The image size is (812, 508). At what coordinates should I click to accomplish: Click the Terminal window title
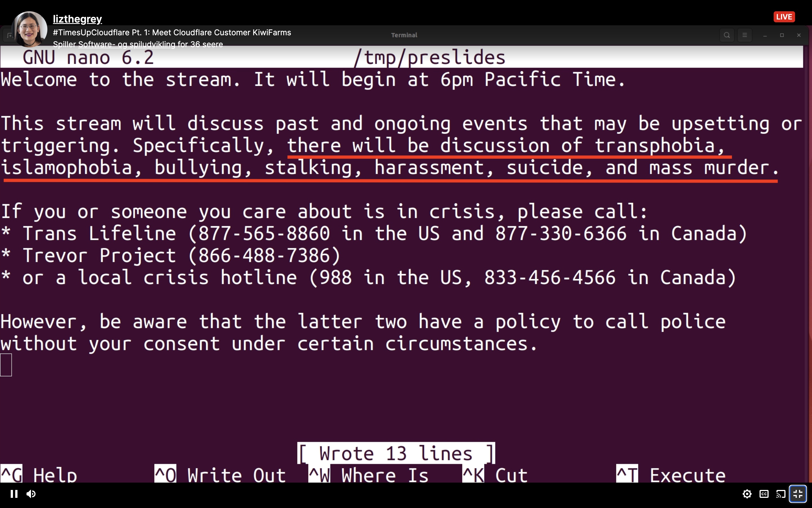[x=404, y=35]
